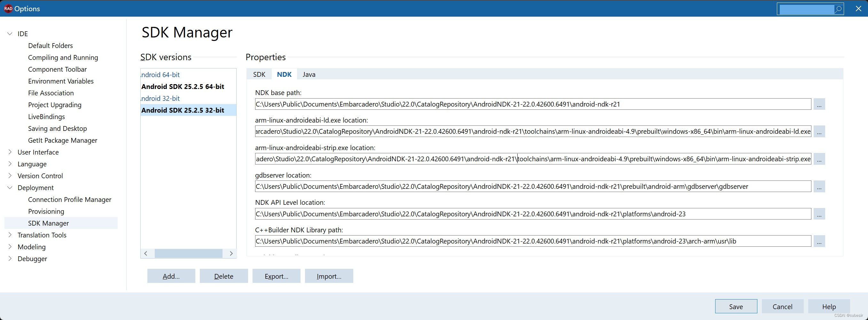Browse for gdbserver location
Screen dimensions: 868x320
coord(819,187)
